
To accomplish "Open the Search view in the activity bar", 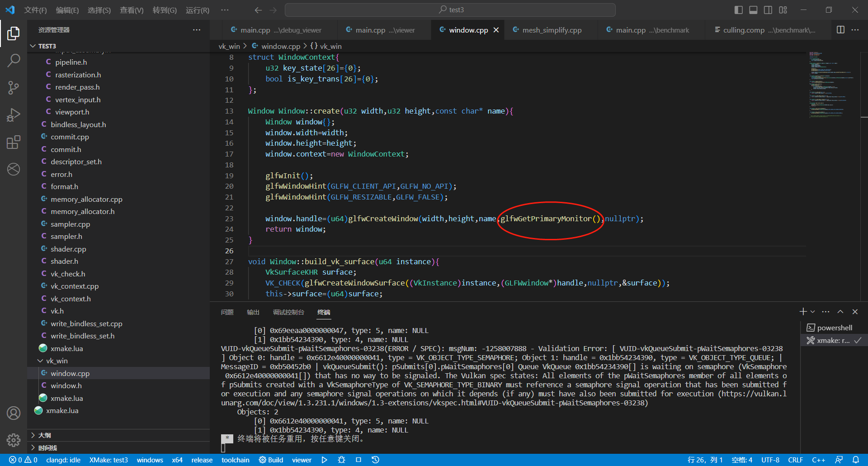I will 14,60.
